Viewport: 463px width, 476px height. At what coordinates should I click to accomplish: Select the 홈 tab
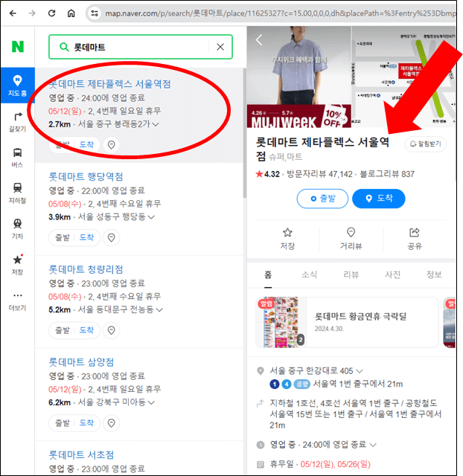pos(268,274)
